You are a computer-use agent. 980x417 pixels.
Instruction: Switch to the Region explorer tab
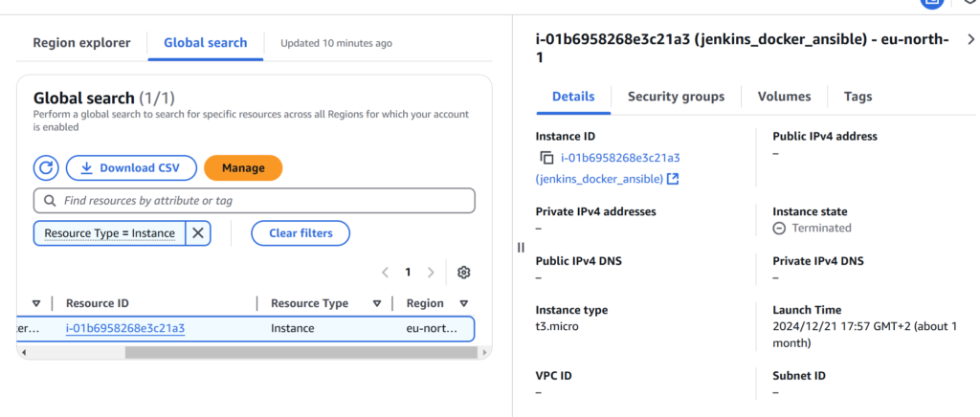pyautogui.click(x=81, y=43)
